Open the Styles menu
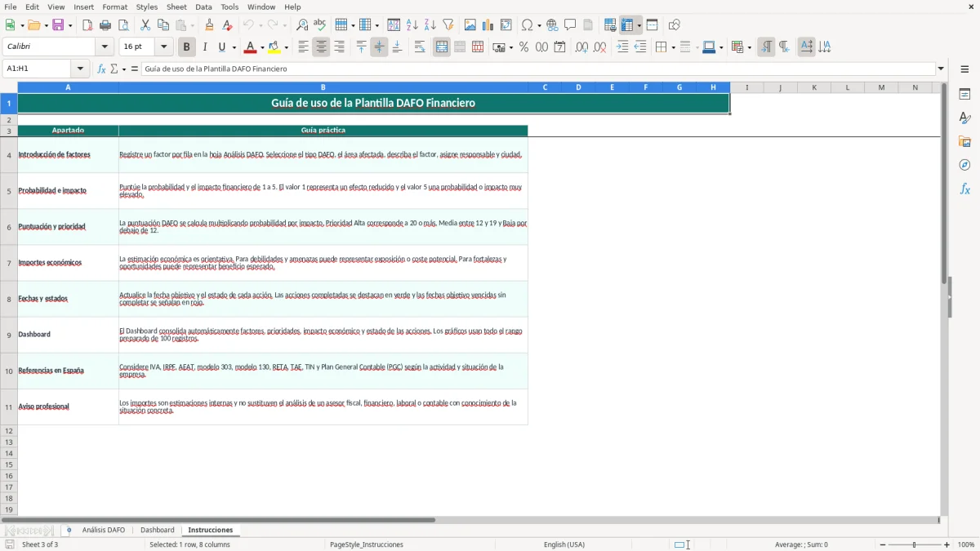The image size is (980, 551). pos(147,7)
